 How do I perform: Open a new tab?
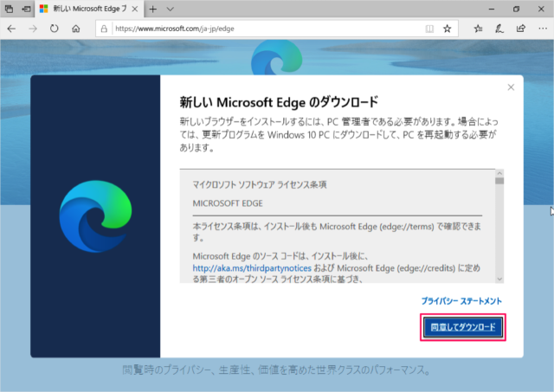coord(153,10)
